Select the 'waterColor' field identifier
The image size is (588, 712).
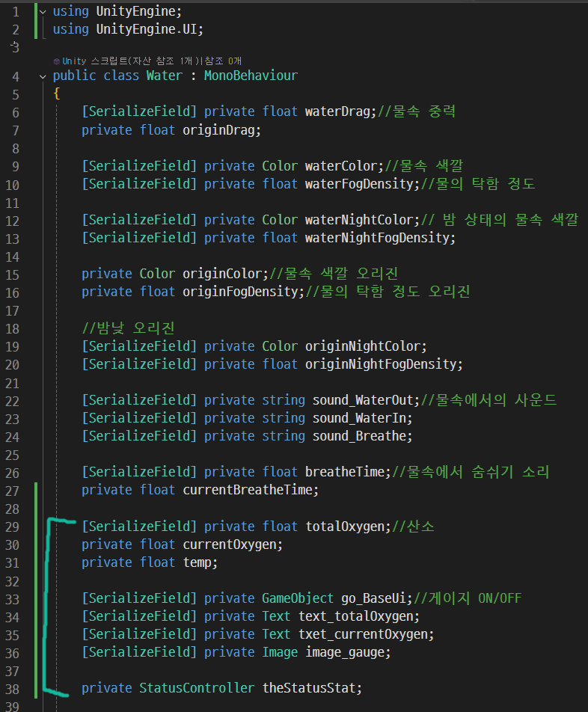pyautogui.click(x=341, y=166)
